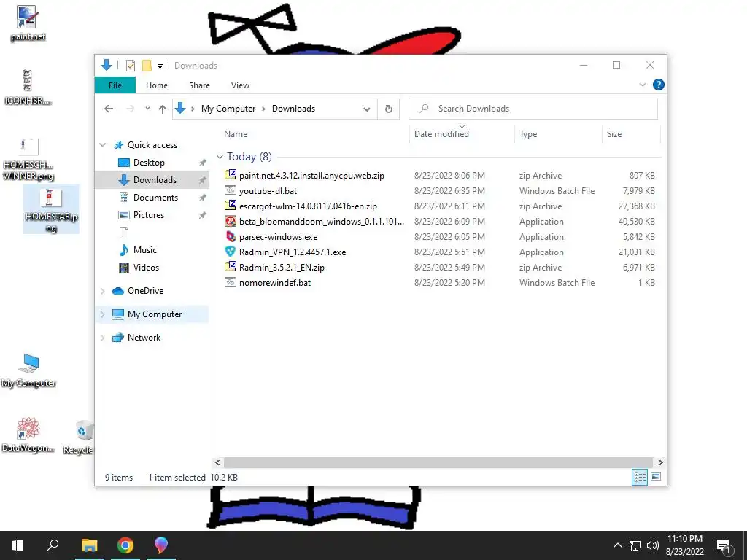Show hidden system tray icons
This screenshot has width=747, height=560.
[x=617, y=545]
